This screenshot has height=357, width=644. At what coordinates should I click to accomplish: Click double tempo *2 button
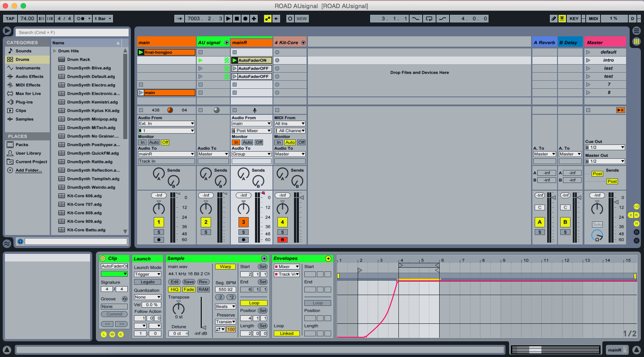coord(231,297)
